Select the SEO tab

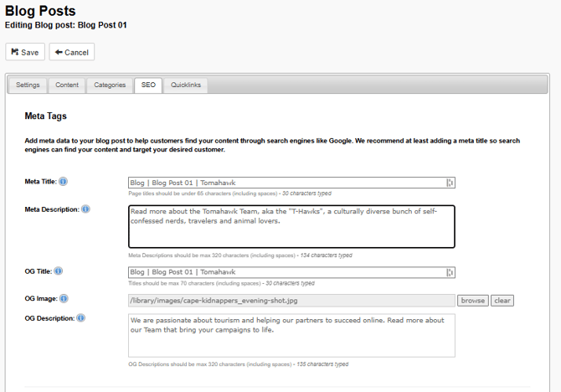point(148,85)
